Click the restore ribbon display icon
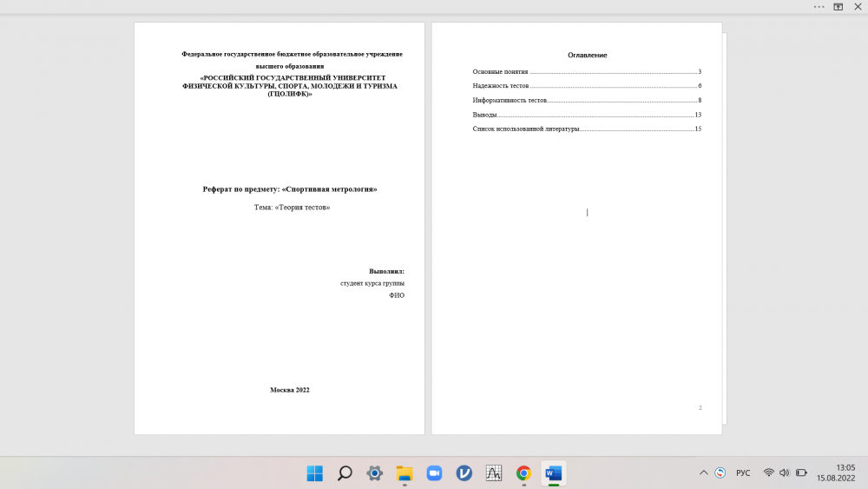 coord(838,7)
